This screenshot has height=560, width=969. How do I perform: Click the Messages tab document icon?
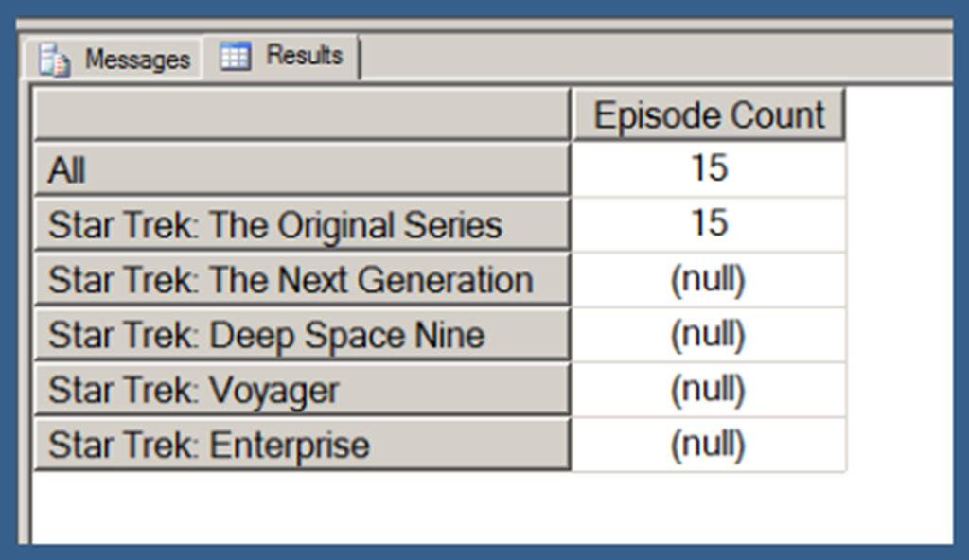pos(54,60)
